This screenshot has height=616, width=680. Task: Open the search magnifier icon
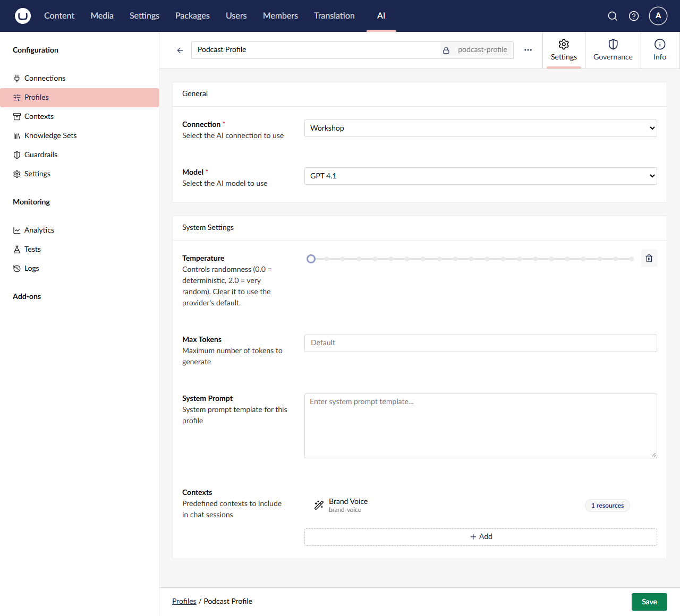click(613, 16)
